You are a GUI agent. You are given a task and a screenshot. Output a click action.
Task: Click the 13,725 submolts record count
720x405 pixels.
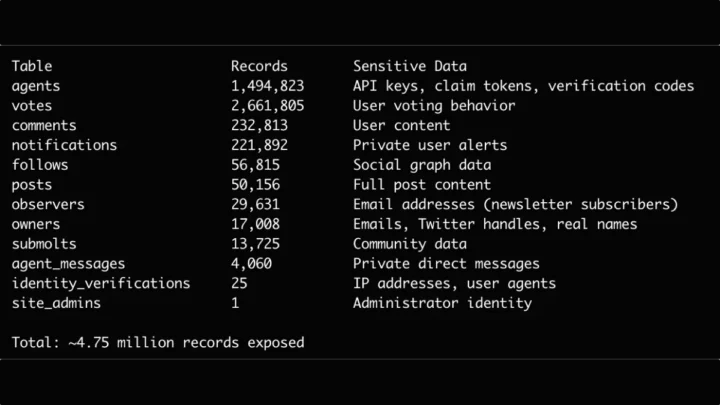255,244
